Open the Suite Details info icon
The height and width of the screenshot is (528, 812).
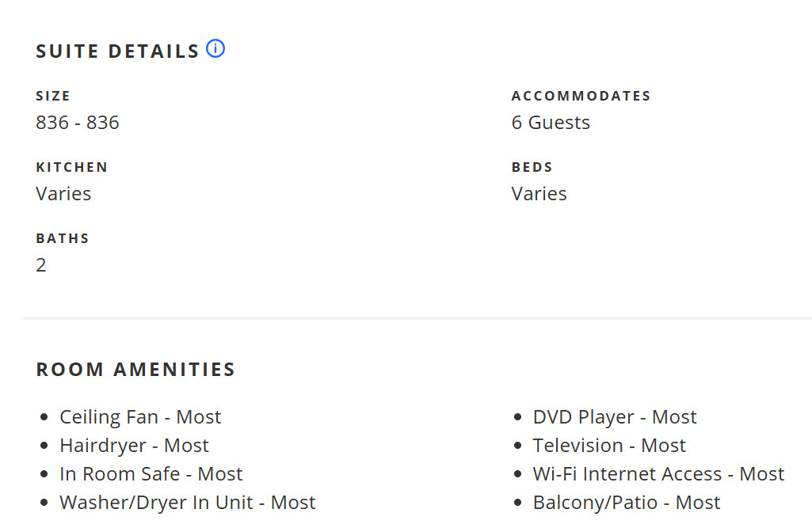click(x=215, y=48)
